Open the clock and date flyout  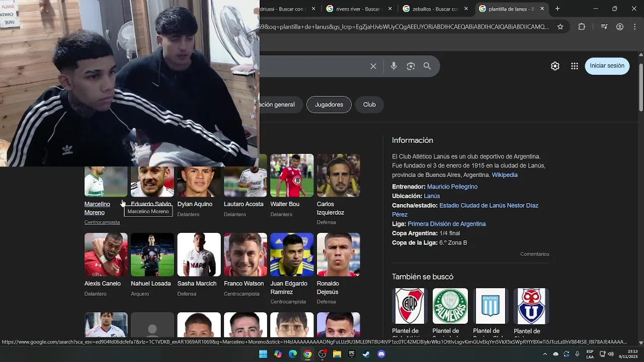628,354
